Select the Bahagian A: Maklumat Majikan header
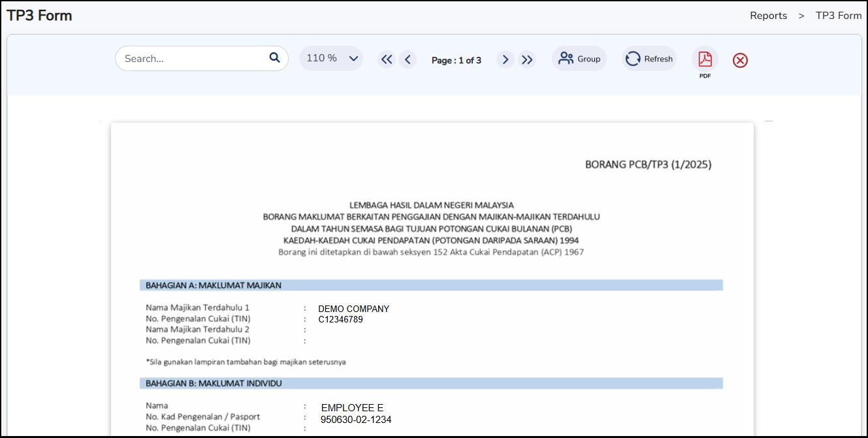Viewport: 868px width, 438px height. click(214, 285)
